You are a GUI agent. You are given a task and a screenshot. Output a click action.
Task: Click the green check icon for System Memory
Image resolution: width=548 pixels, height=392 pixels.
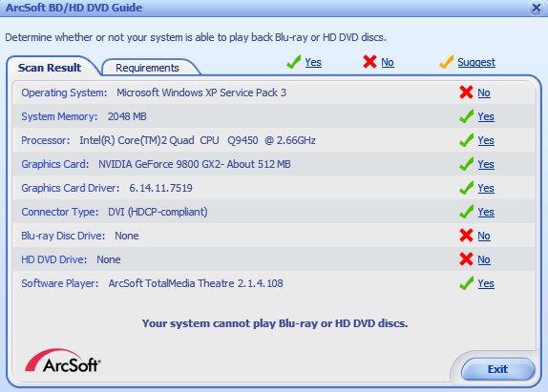[x=467, y=116]
